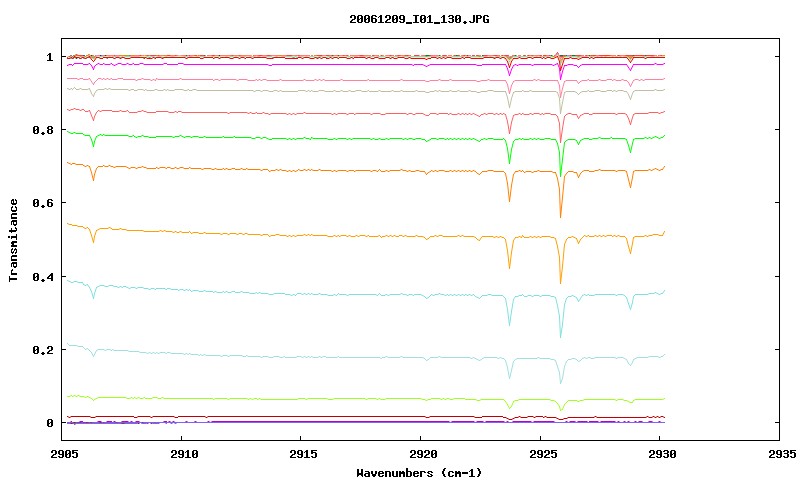Click the x-axis tick label 2915
The width and height of the screenshot is (800, 480).
pyautogui.click(x=303, y=454)
